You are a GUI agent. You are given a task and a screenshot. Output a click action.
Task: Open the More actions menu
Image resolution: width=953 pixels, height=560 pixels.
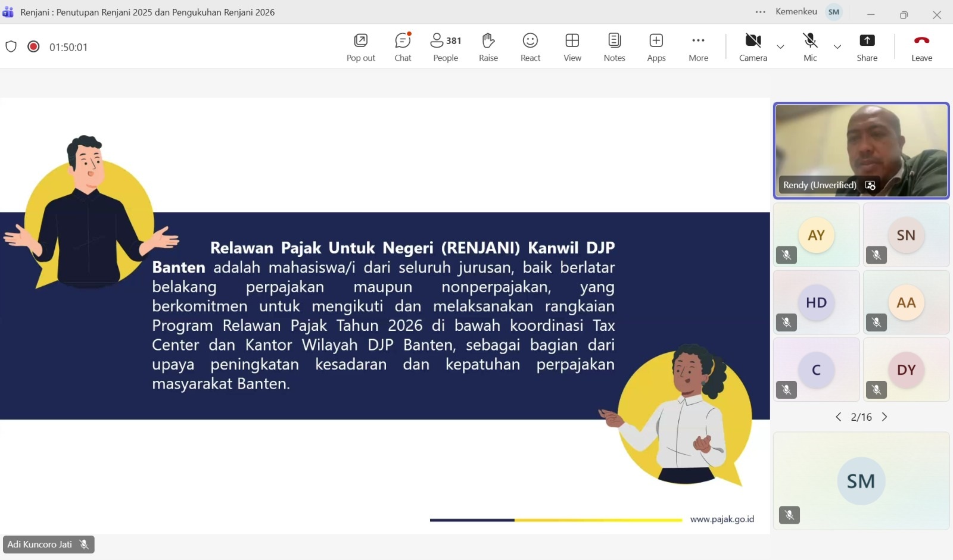click(698, 46)
